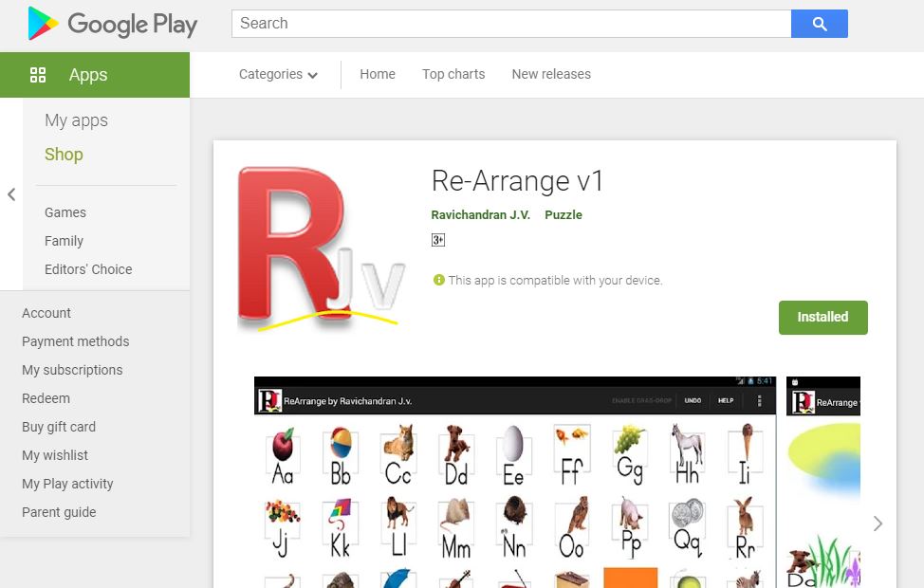The width and height of the screenshot is (924, 588).
Task: Open Buy gift card link
Action: pos(59,427)
